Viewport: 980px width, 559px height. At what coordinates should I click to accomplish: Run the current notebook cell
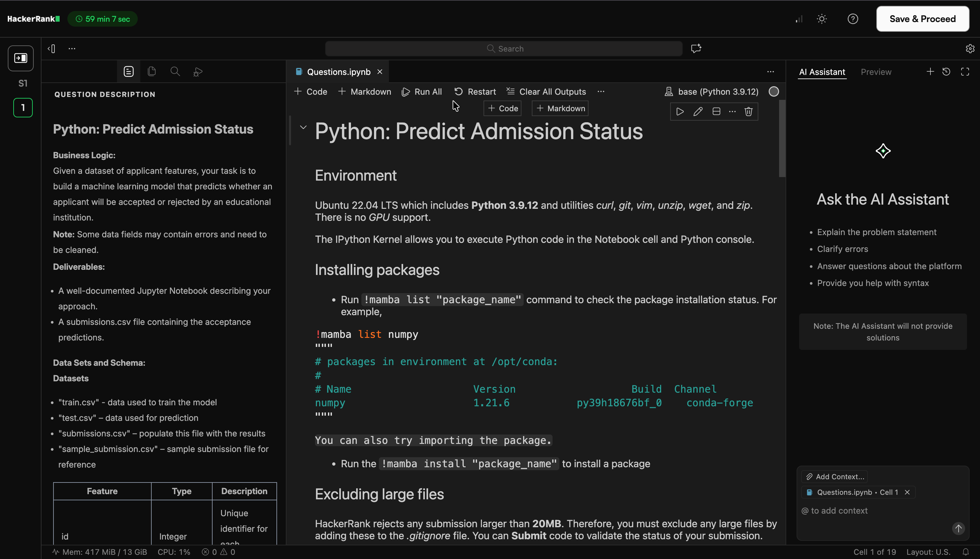click(680, 112)
